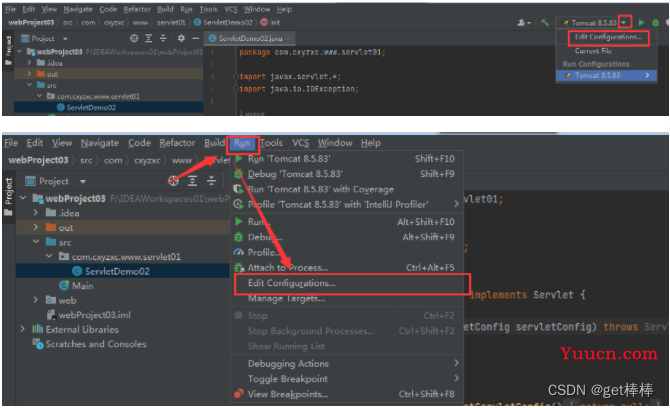The image size is (670, 408).
Task: Click the green hammer Build Project icon
Action: pos(545,23)
